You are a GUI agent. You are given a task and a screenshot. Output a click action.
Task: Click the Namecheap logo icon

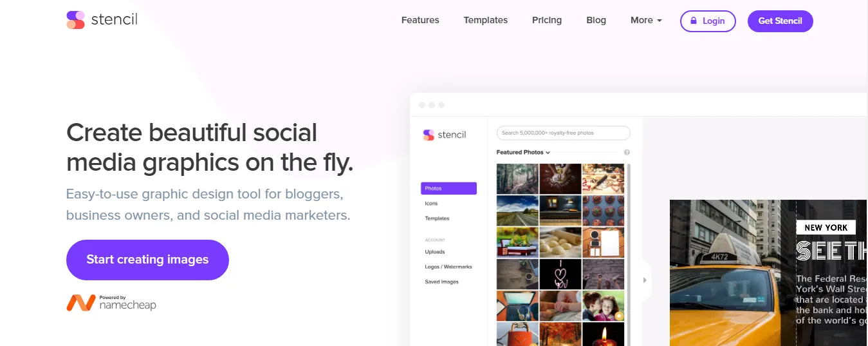pyautogui.click(x=81, y=303)
